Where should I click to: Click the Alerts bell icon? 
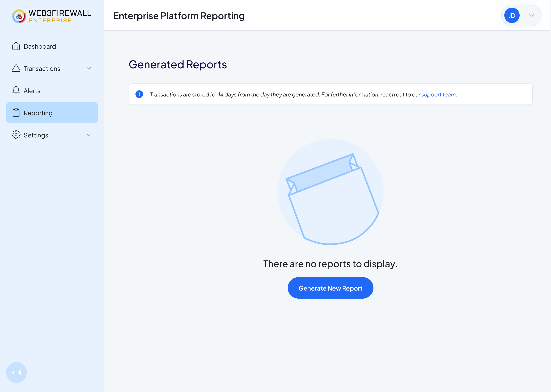point(16,91)
